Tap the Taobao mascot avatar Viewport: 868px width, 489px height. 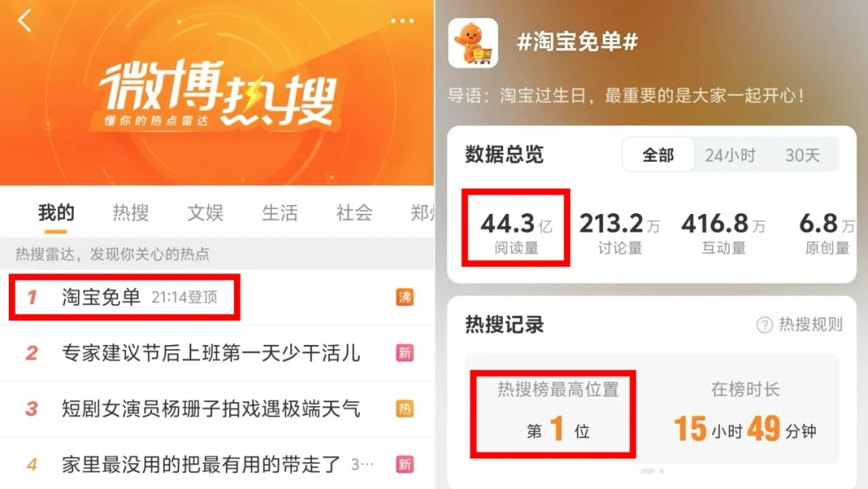(473, 43)
